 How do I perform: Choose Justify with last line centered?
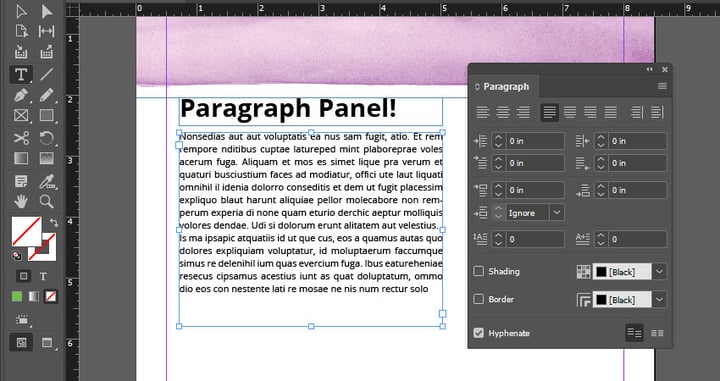click(570, 112)
